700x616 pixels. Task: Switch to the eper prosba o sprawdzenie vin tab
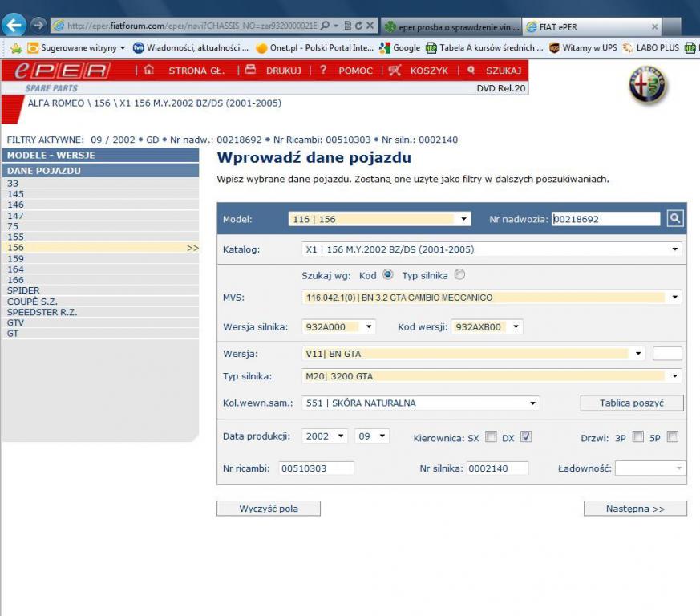[451, 26]
